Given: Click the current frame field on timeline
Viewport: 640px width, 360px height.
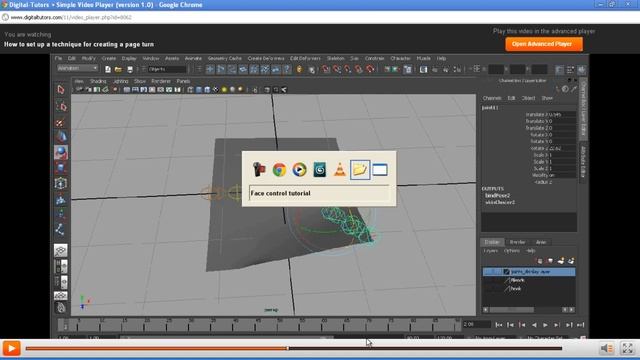Looking at the screenshot, I should (476, 324).
